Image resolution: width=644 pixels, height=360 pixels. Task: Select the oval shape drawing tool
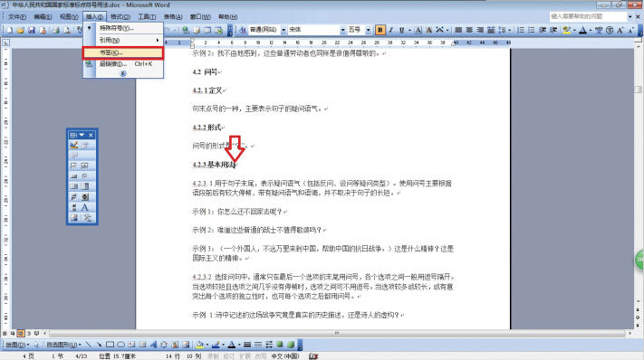(120, 345)
